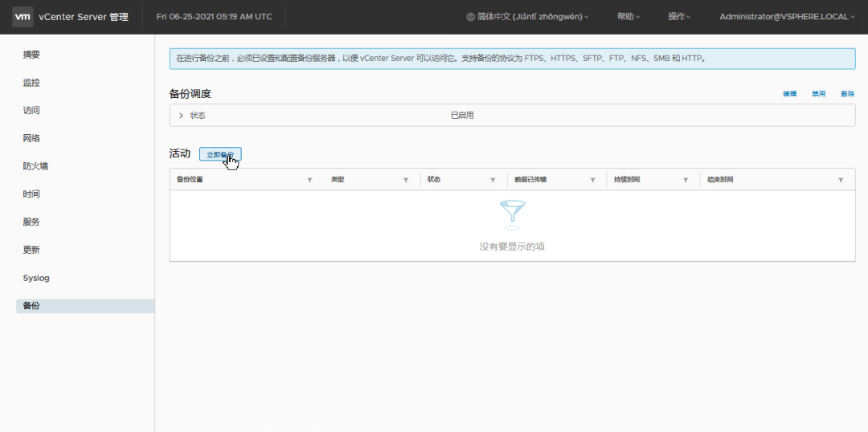
Task: Click the VMware vm logo icon
Action: click(23, 17)
